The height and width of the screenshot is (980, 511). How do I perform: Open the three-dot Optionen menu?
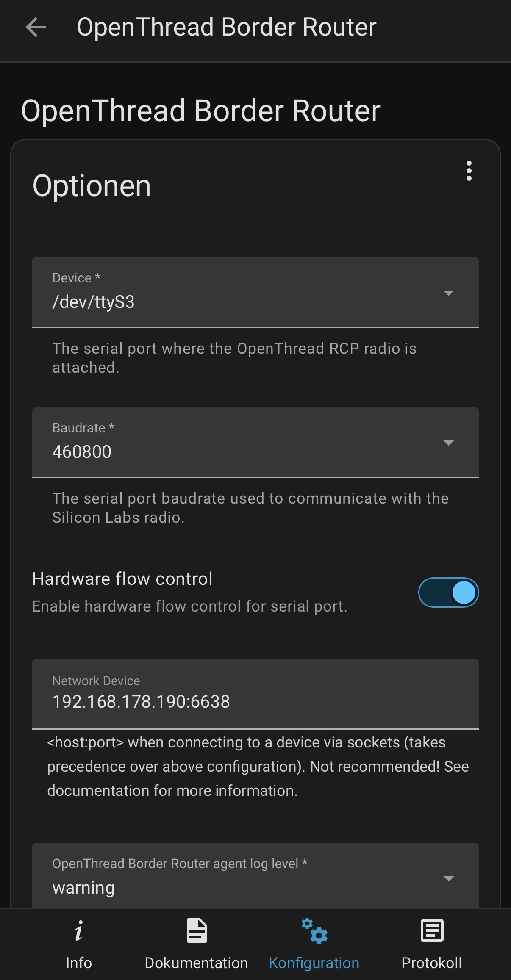click(x=469, y=171)
